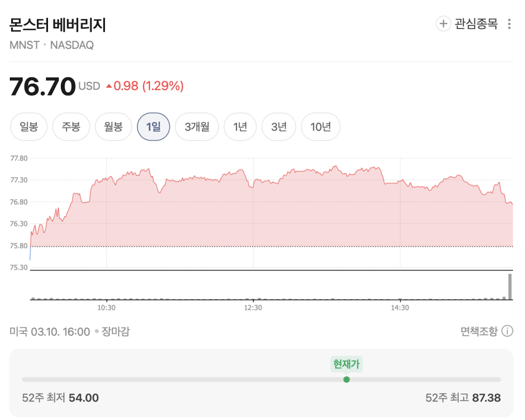Choose the 3년 range button
Viewport: 525px width, 420px height.
(x=279, y=127)
